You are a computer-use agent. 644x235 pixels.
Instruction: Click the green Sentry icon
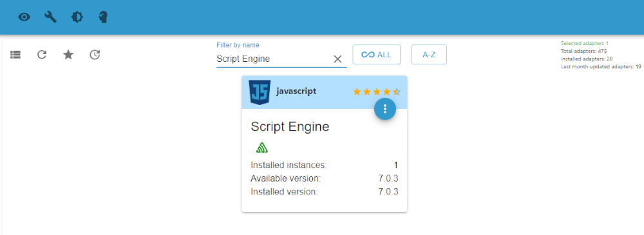(262, 147)
